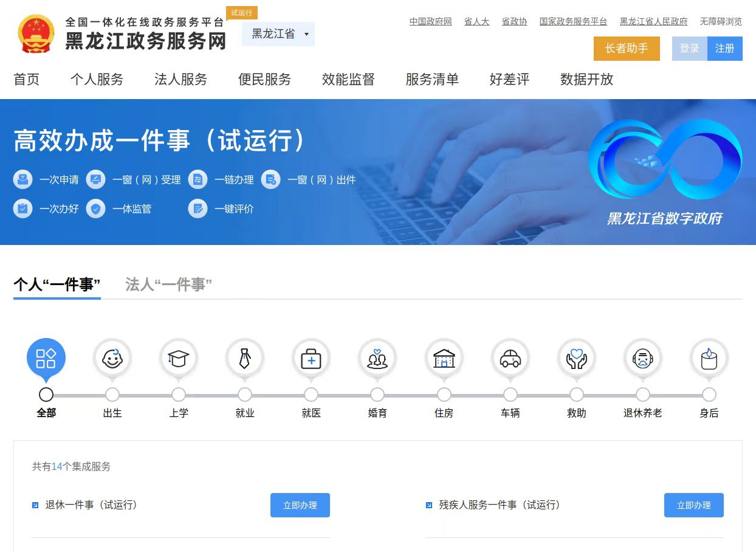Select the 车辆 car icon
Image resolution: width=756 pixels, height=552 pixels.
510,358
